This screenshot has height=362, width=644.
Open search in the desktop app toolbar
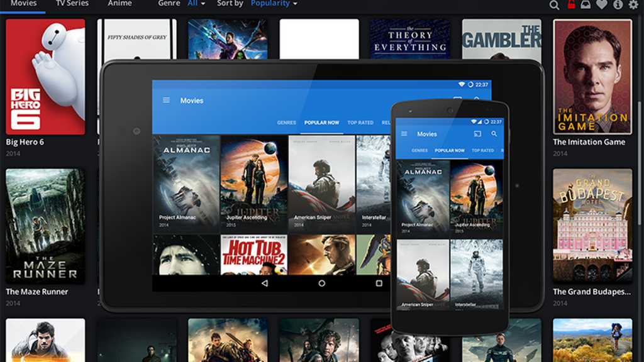tap(554, 5)
